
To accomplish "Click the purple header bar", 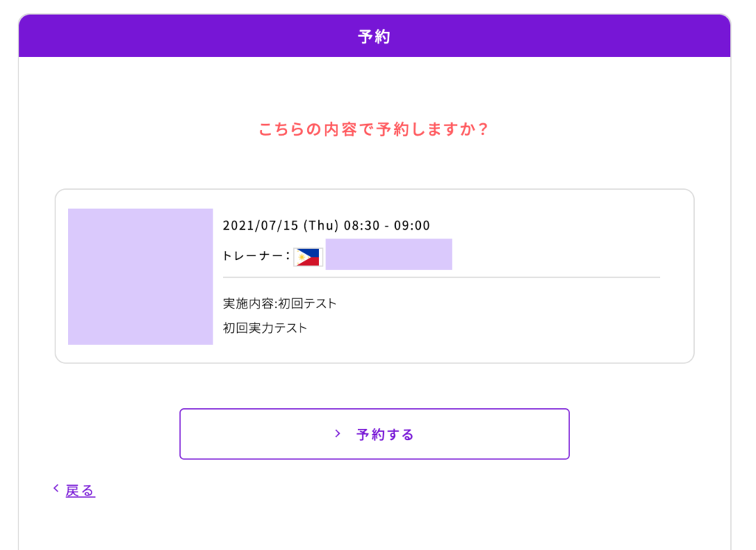I will [x=374, y=35].
